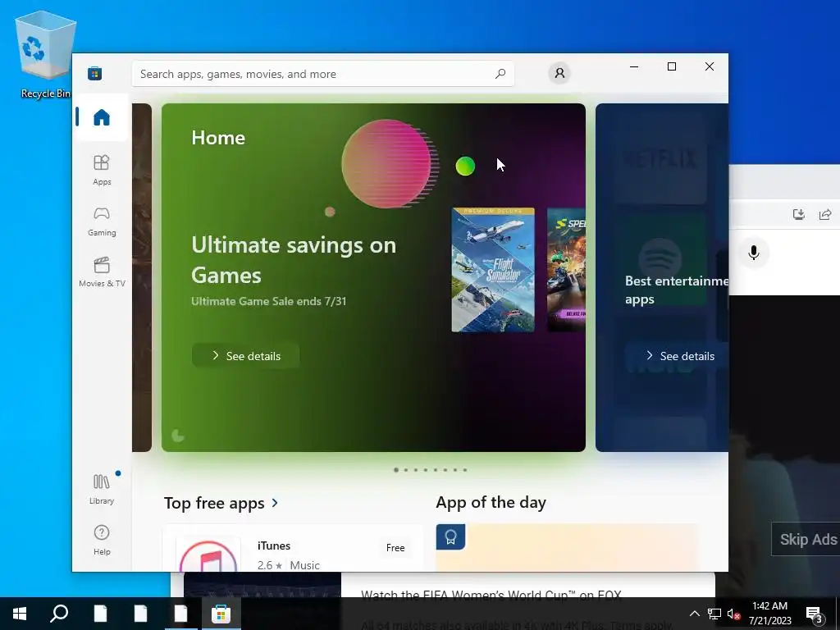Viewport: 840px width, 630px height.
Task: Click See details for Best entertainment apps
Action: 677,356
